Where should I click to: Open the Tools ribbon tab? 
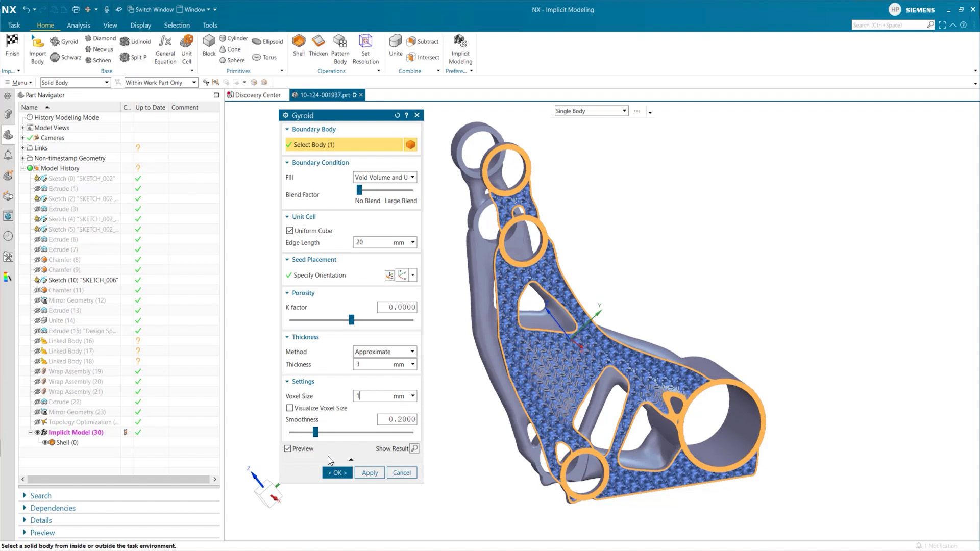click(x=210, y=25)
